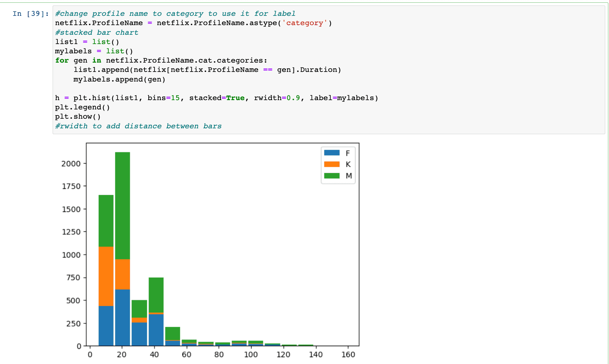This screenshot has width=609, height=364.
Task: Click the '#stacked bar chart' comment
Action: (97, 32)
